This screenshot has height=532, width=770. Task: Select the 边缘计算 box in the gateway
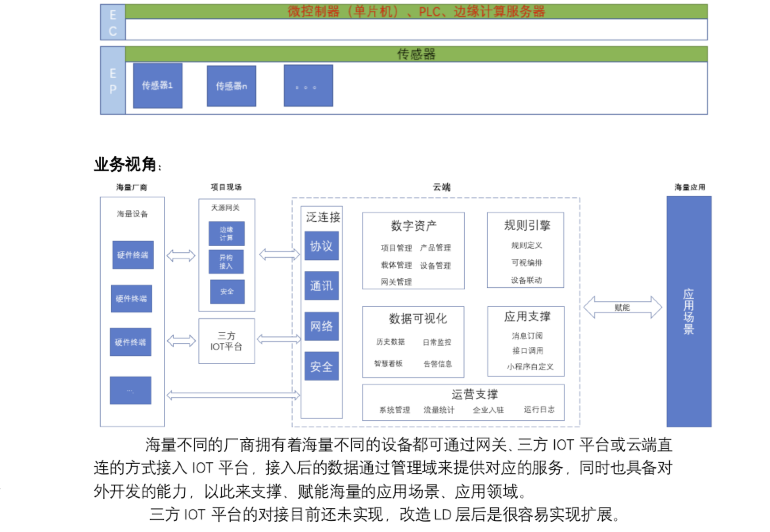227,234
